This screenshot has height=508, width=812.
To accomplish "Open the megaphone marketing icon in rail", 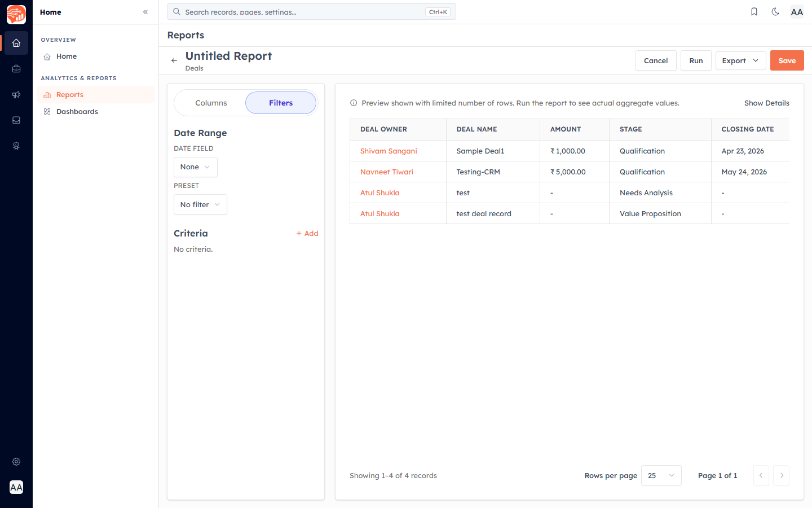I will 16,95.
